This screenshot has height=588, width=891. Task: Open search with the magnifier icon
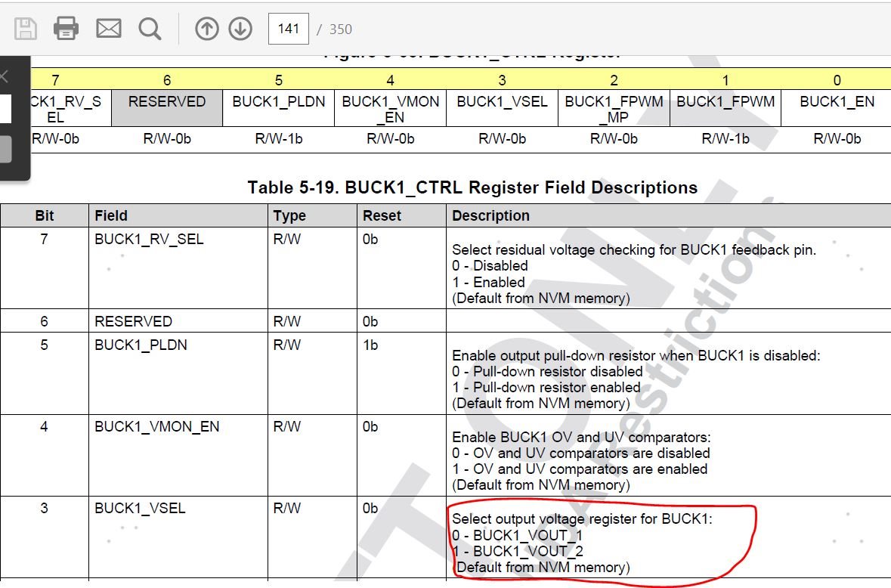(x=150, y=29)
